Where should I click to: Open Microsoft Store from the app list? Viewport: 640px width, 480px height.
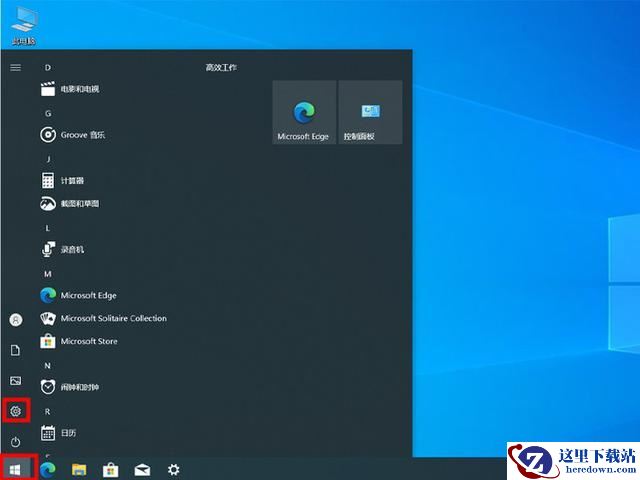pos(79,341)
